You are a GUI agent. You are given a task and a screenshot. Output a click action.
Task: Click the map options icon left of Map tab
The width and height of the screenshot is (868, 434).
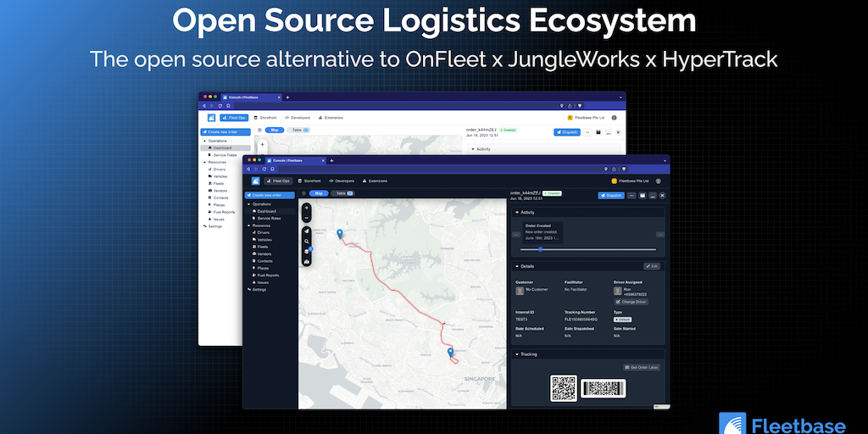click(x=303, y=193)
